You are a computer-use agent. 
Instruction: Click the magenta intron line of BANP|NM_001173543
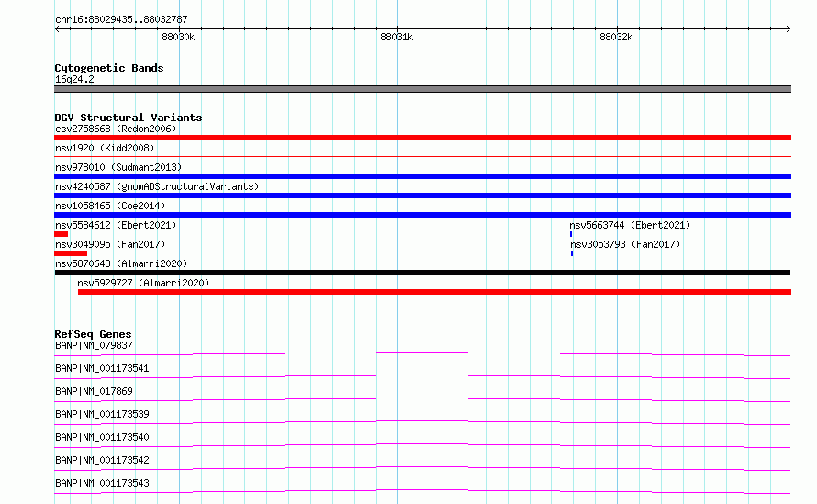click(x=422, y=491)
